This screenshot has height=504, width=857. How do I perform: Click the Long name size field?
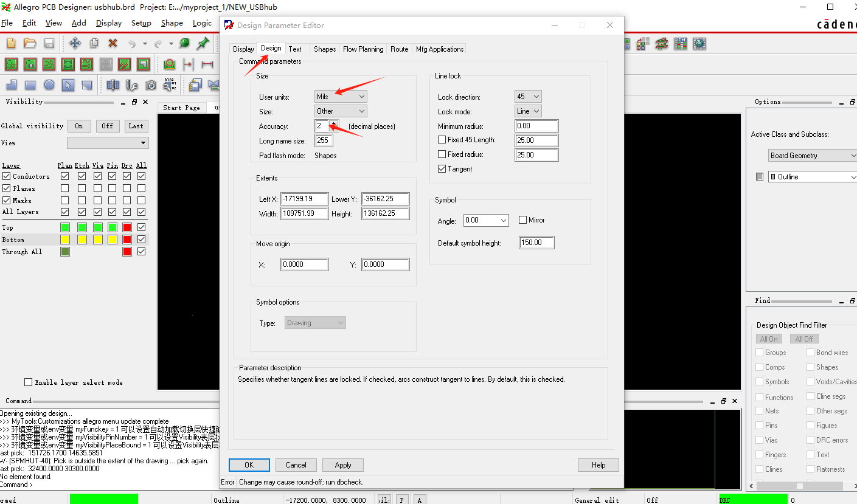tap(324, 140)
